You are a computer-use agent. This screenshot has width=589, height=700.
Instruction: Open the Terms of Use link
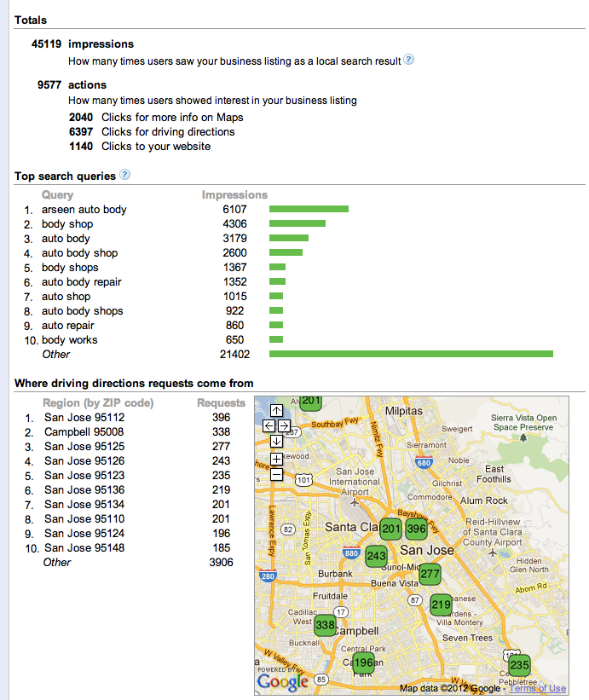[538, 688]
